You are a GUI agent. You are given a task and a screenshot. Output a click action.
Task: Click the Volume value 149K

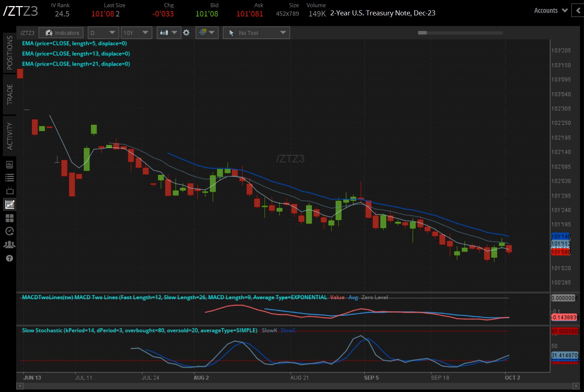click(317, 14)
